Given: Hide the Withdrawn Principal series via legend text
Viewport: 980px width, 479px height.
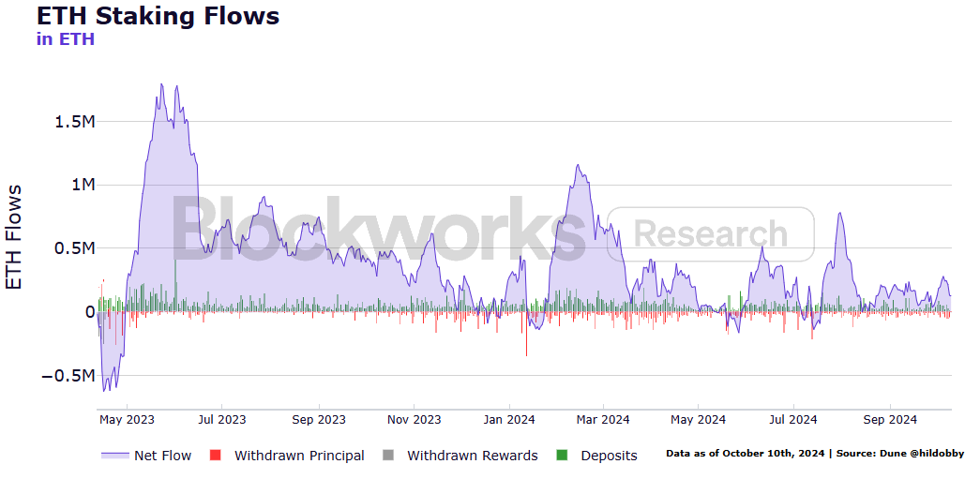Looking at the screenshot, I should 299,456.
